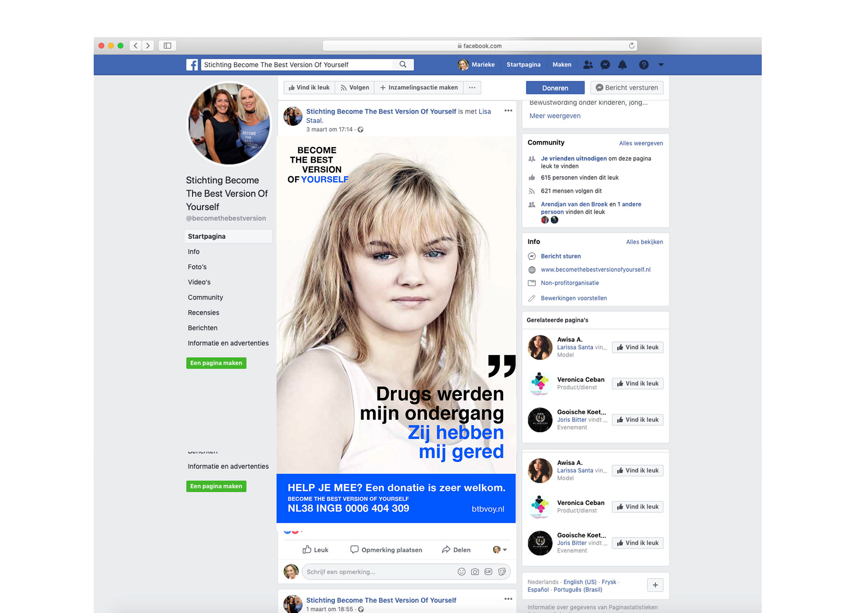Reload the page in Safari

click(x=632, y=46)
